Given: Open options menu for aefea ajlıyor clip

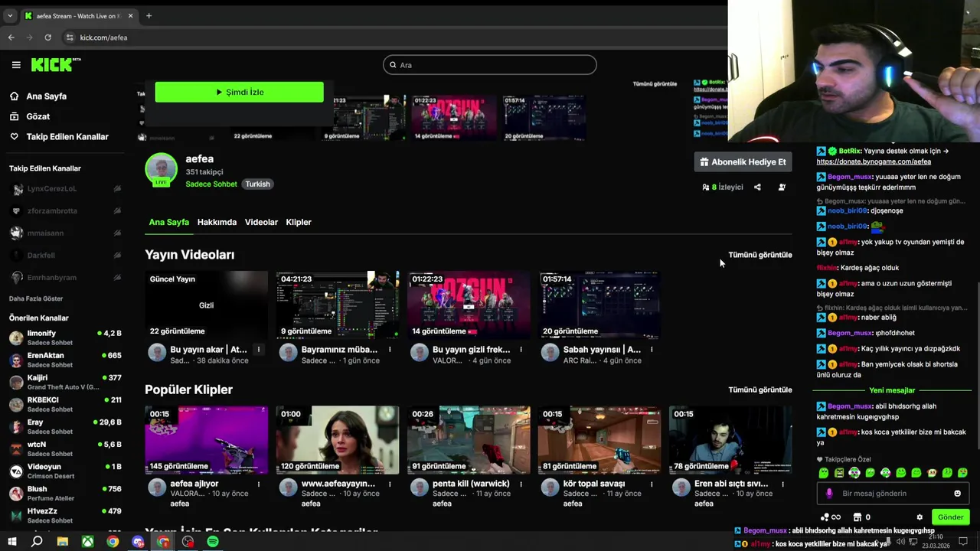Looking at the screenshot, I should (259, 484).
